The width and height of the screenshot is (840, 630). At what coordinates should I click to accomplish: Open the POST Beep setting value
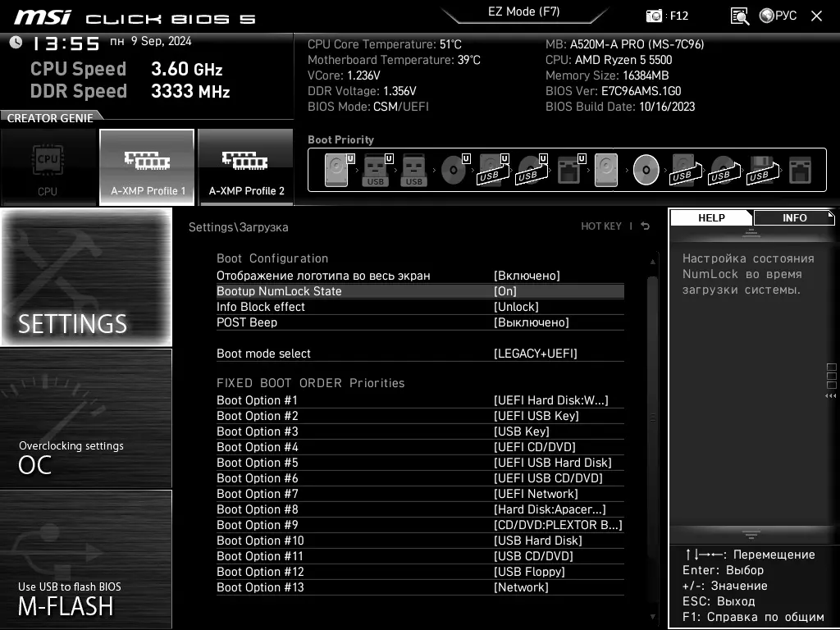531,322
